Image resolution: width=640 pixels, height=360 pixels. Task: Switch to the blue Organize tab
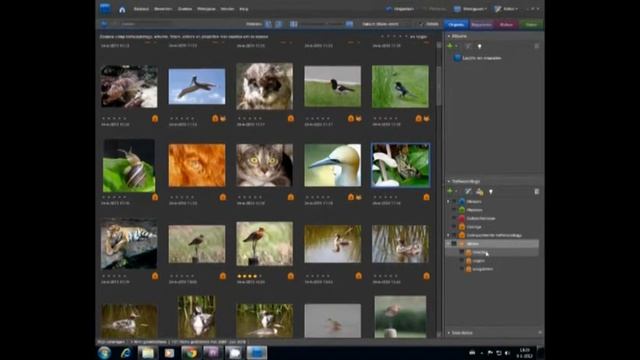pyautogui.click(x=456, y=24)
